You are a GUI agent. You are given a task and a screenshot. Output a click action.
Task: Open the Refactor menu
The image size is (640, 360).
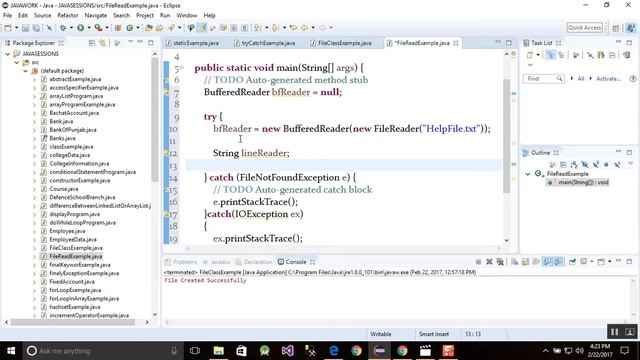68,16
